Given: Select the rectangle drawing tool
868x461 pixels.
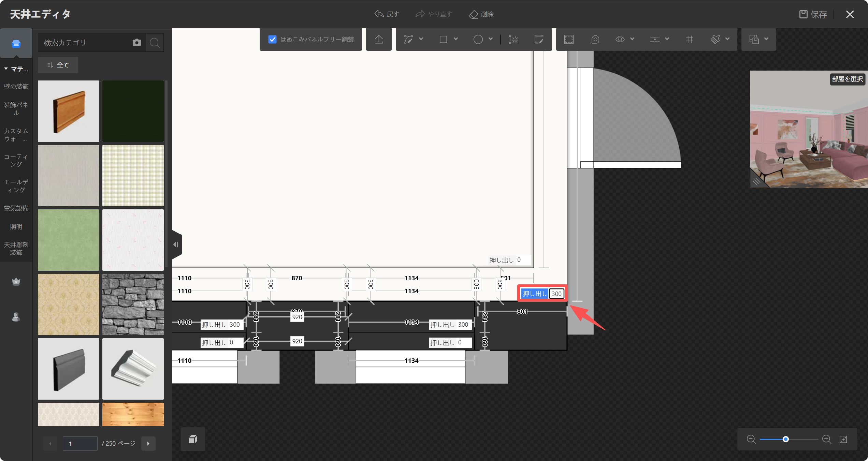Looking at the screenshot, I should [x=443, y=40].
